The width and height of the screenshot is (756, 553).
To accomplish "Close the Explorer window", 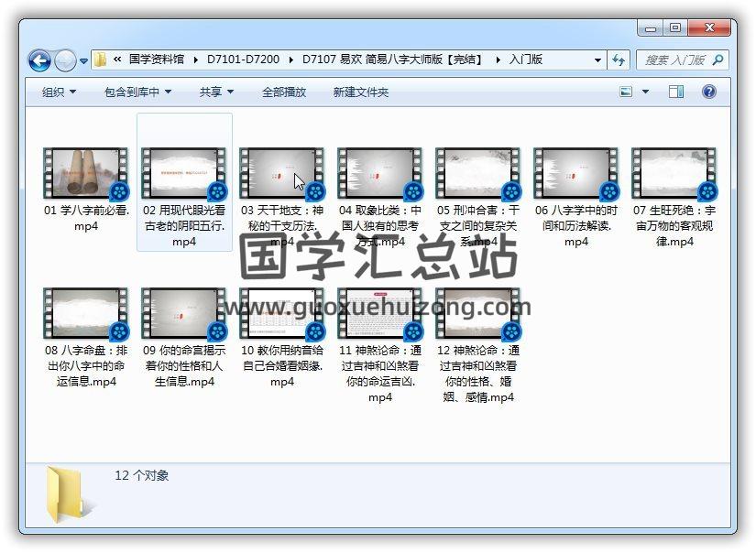I will point(708,28).
